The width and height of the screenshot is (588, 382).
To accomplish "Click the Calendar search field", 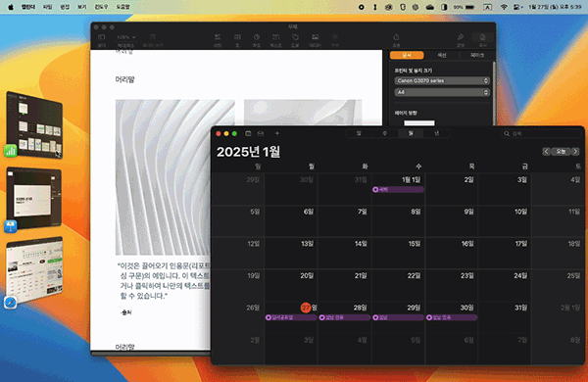I will tap(542, 133).
